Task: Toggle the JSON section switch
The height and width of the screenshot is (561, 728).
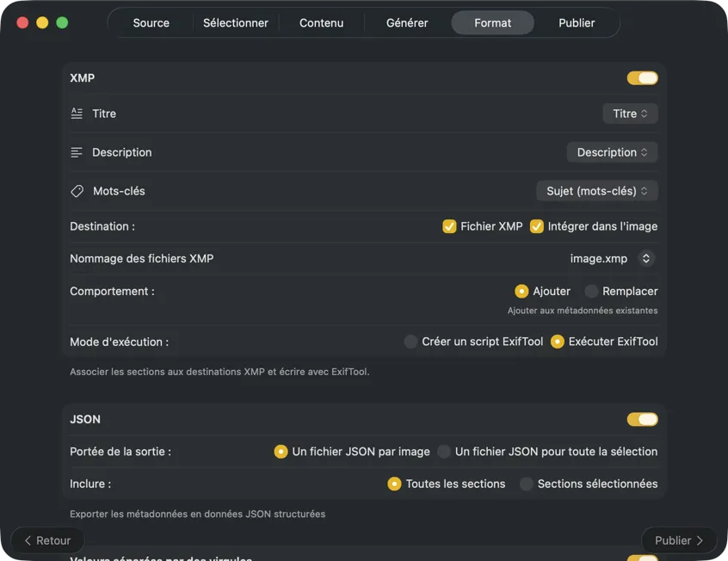Action: pyautogui.click(x=642, y=419)
